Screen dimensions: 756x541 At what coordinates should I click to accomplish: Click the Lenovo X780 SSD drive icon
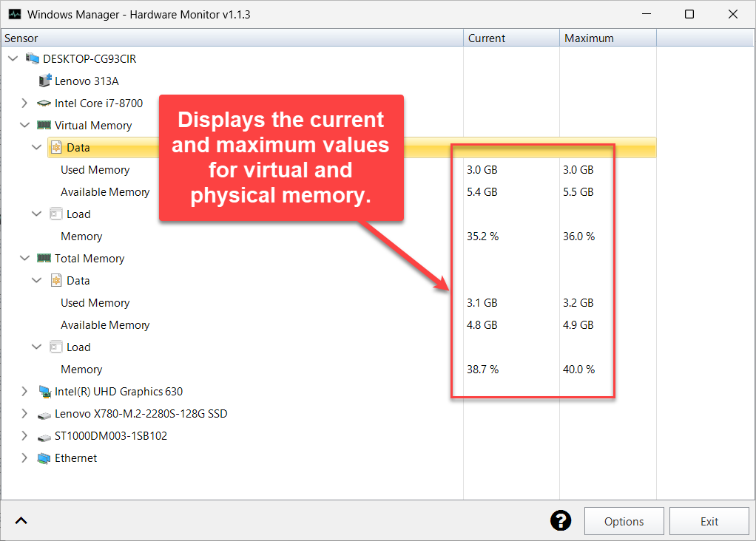tap(44, 415)
